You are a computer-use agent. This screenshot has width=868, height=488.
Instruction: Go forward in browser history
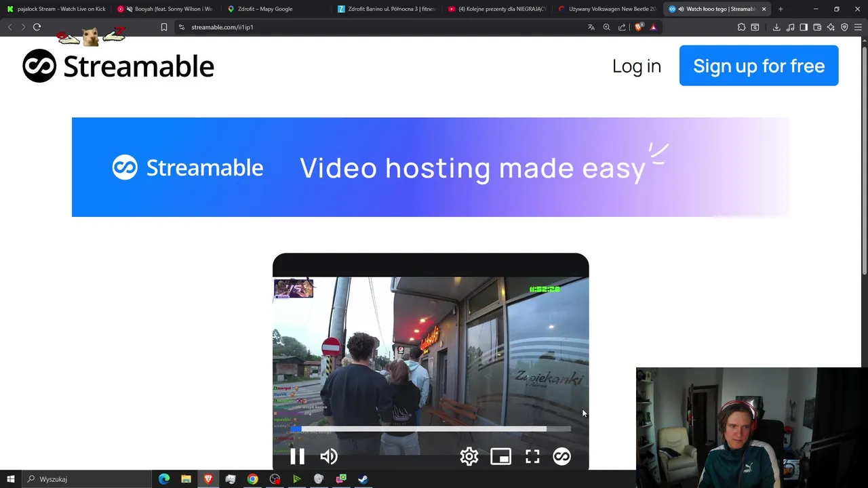pos(23,27)
